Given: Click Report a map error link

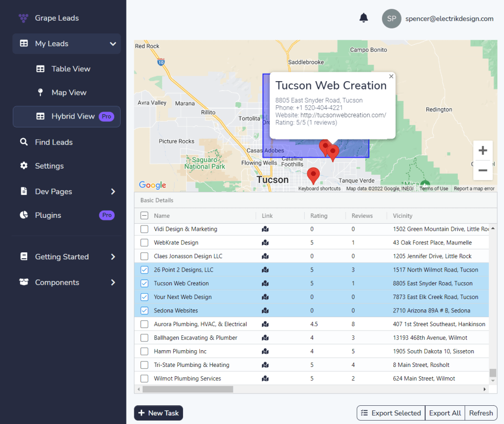Looking at the screenshot, I should pos(474,188).
